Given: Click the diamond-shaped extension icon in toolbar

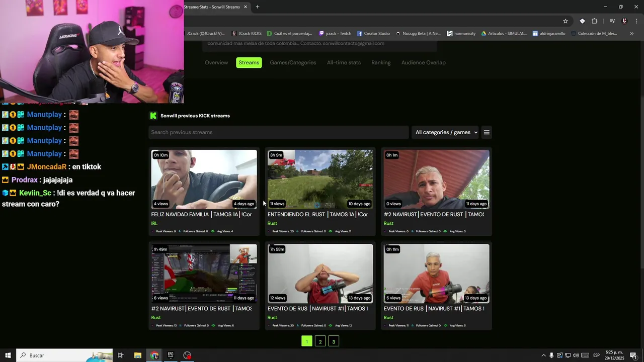Looking at the screenshot, I should click(x=582, y=21).
